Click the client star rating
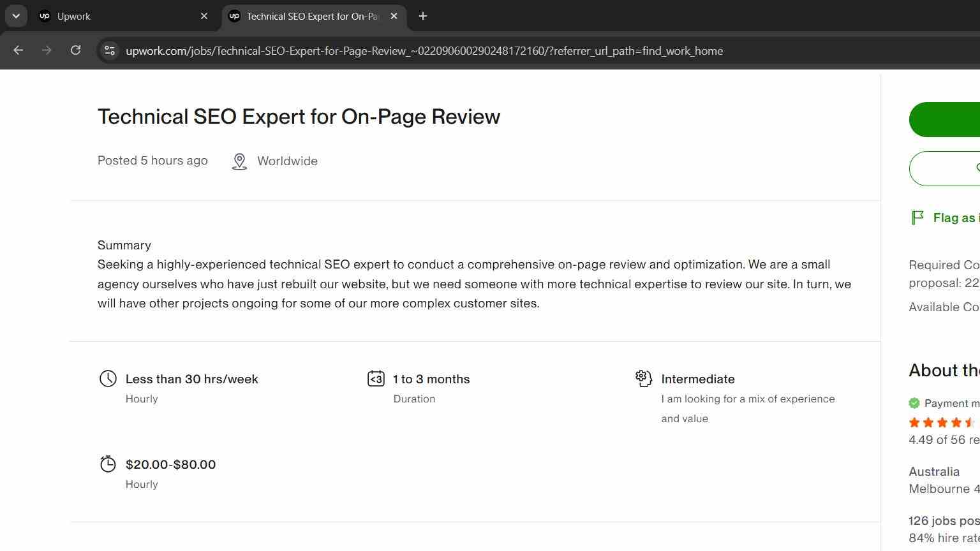Image resolution: width=980 pixels, height=551 pixels. pyautogui.click(x=943, y=422)
